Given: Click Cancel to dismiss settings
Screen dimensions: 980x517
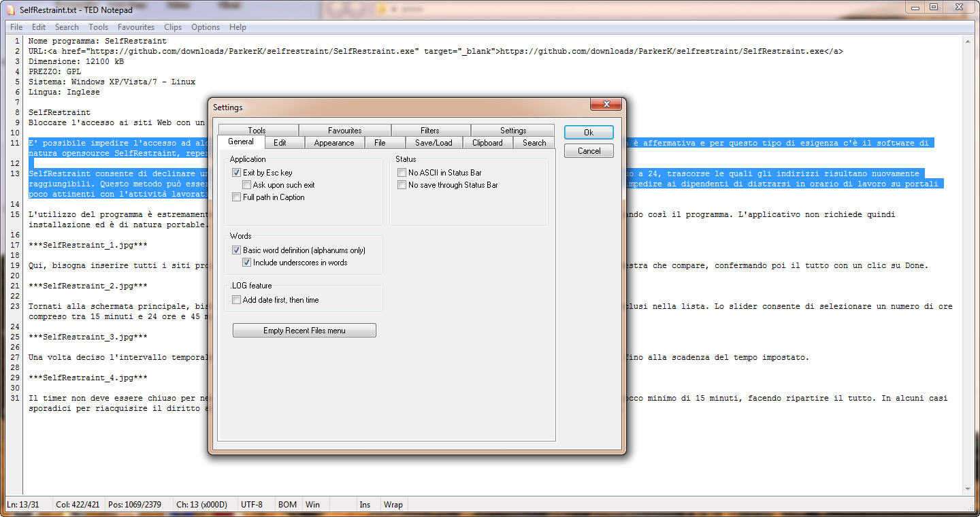Looking at the screenshot, I should [589, 151].
